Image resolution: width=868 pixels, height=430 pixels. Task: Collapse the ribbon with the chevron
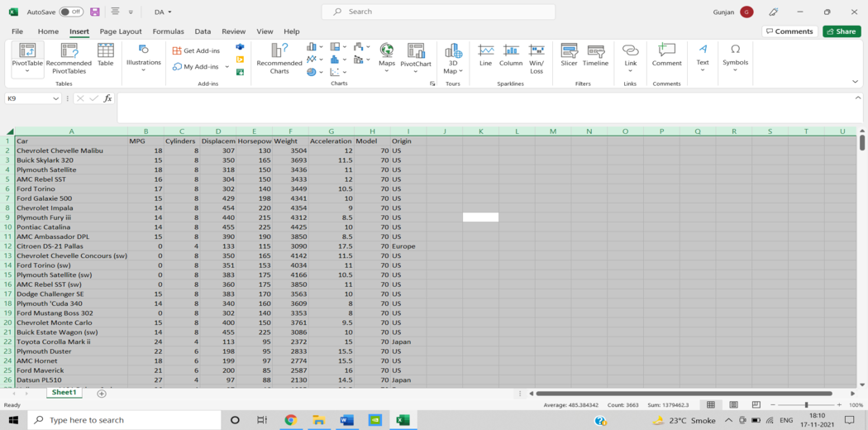[x=856, y=81]
